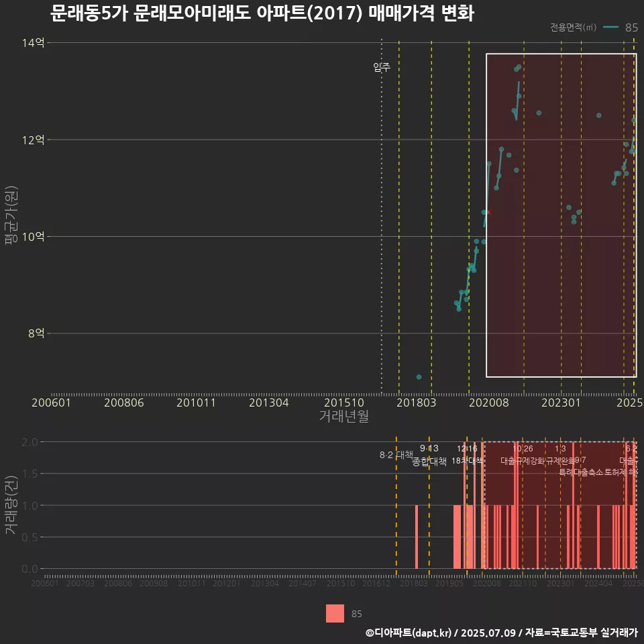The height and width of the screenshot is (644, 644).
Task: Click the 9·13 종합대책 policy annotation
Action: click(x=429, y=455)
